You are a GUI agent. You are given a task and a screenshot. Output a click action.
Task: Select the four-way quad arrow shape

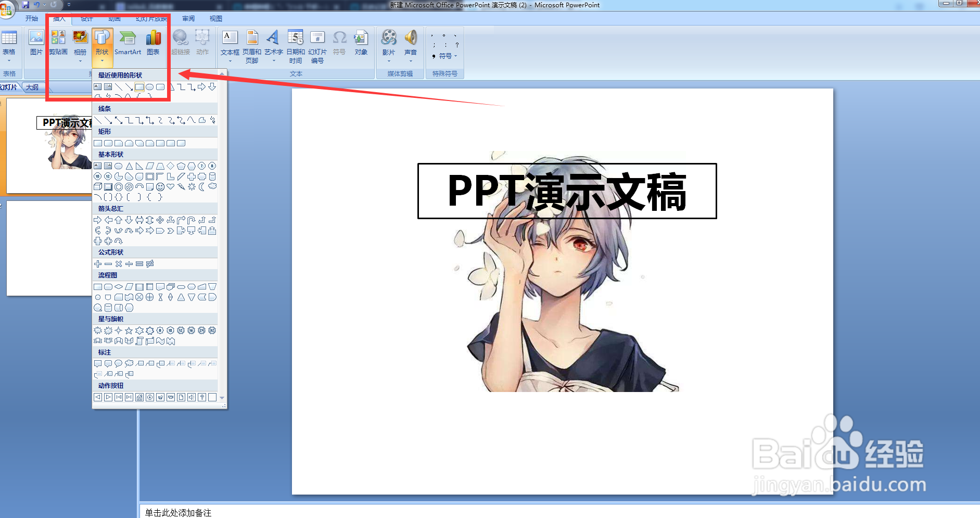click(160, 220)
